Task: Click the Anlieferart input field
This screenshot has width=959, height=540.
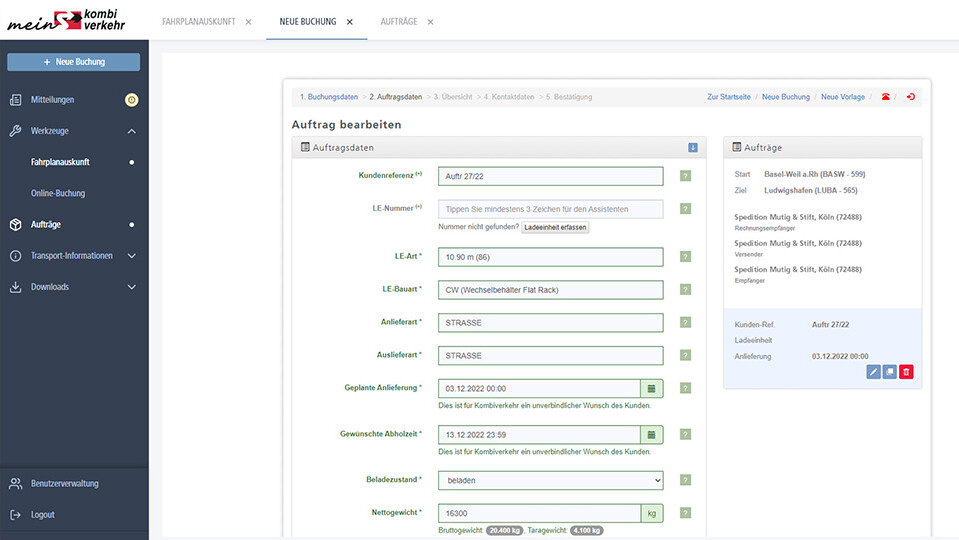Action: [550, 322]
